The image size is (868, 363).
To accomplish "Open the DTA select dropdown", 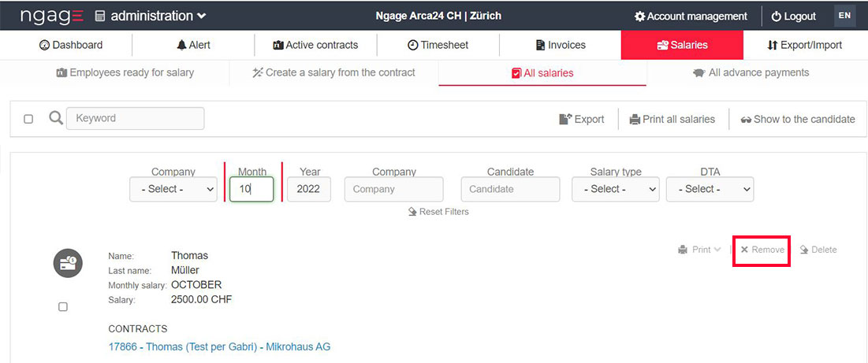I will pos(710,189).
